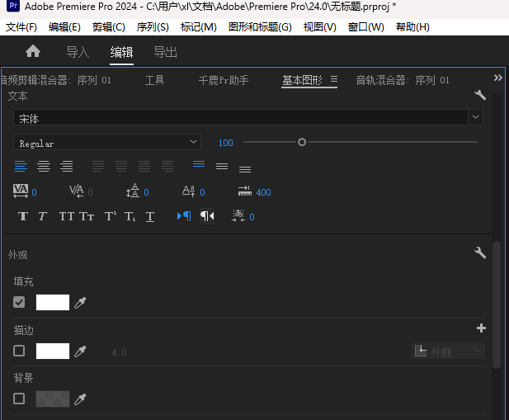This screenshot has width=509, height=420.
Task: Show hidden panel tabs overflow chevron
Action: [x=498, y=78]
